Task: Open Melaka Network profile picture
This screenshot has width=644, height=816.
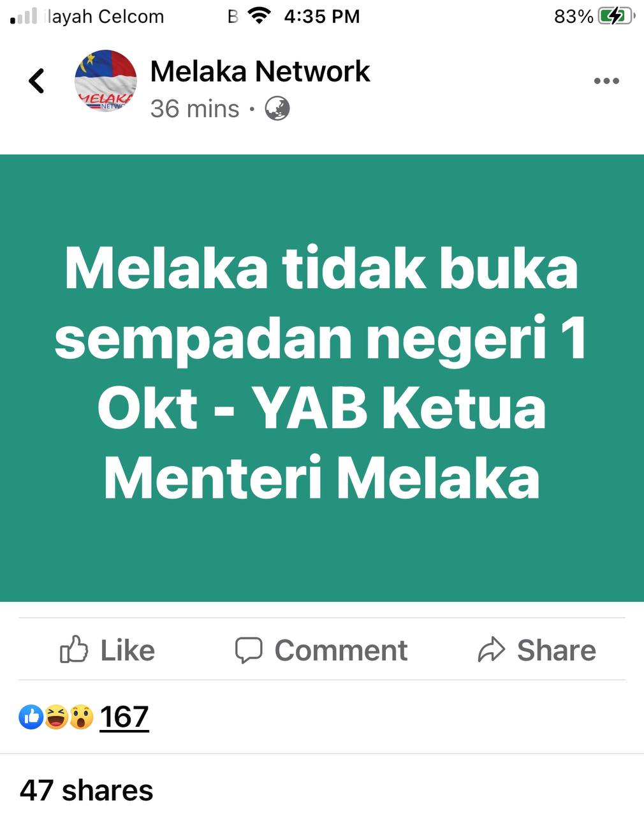Action: coord(106,81)
